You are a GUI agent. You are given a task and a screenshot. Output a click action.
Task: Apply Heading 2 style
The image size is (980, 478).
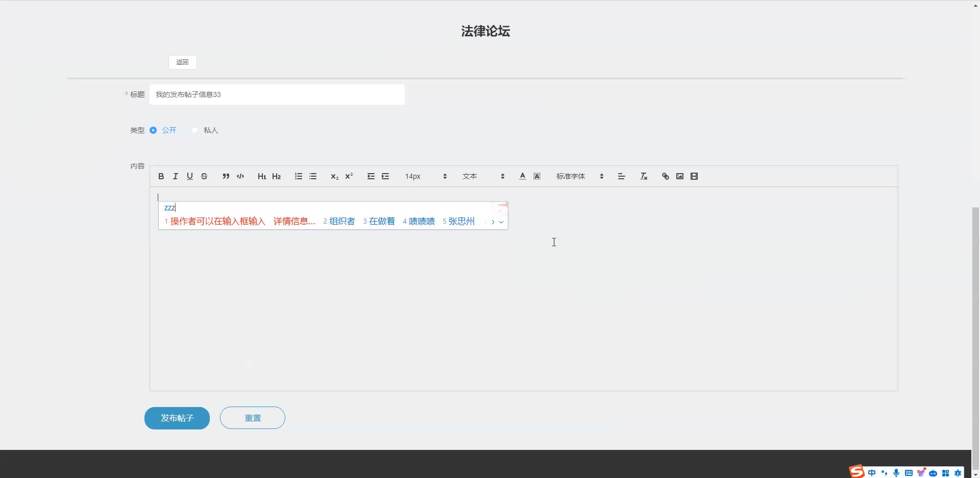277,176
